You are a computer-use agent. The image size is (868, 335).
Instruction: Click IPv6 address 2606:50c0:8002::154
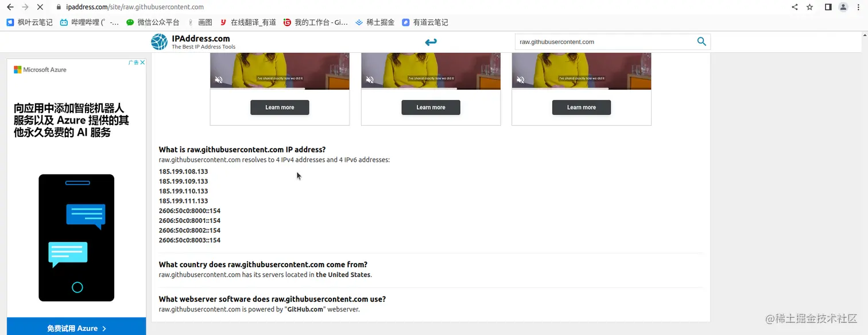190,230
